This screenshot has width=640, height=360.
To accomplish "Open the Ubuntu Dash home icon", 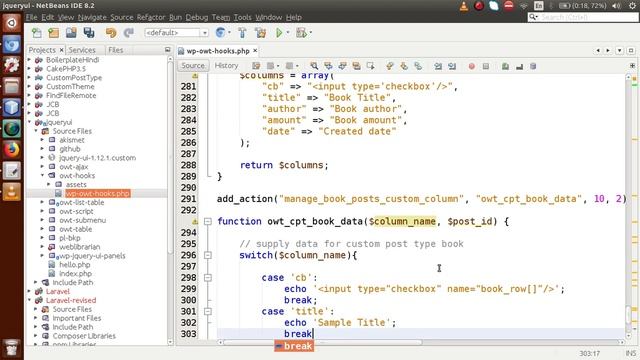I will coord(11,23).
